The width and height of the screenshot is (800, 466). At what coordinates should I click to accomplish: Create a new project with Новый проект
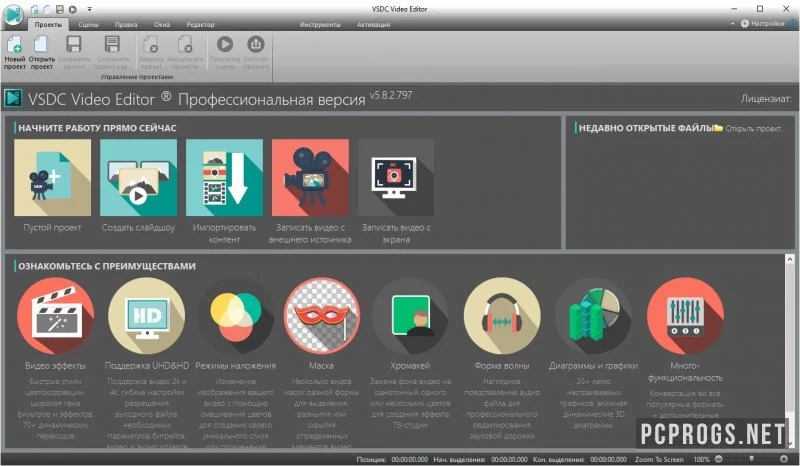click(x=15, y=52)
